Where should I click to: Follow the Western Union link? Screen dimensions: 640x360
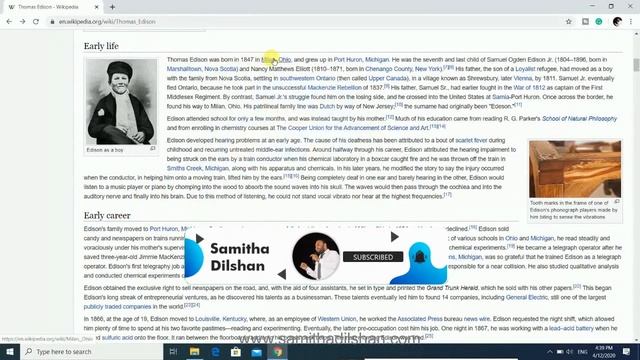tap(337, 319)
